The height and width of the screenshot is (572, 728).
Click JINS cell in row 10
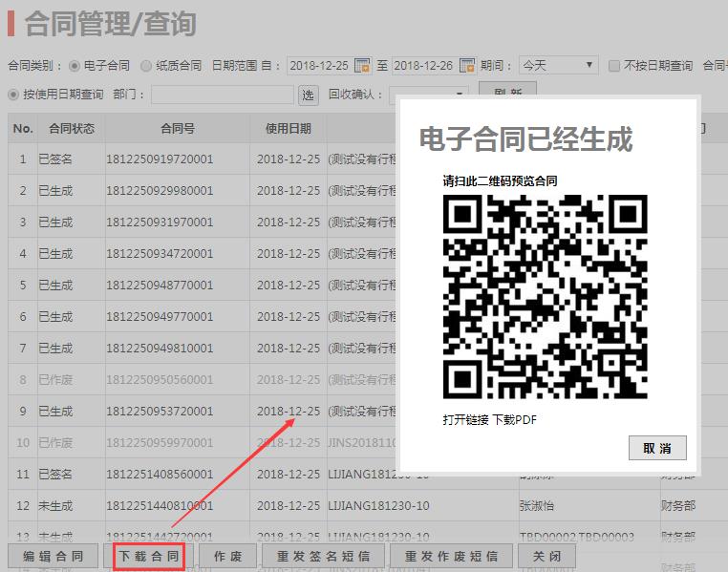coord(362,443)
